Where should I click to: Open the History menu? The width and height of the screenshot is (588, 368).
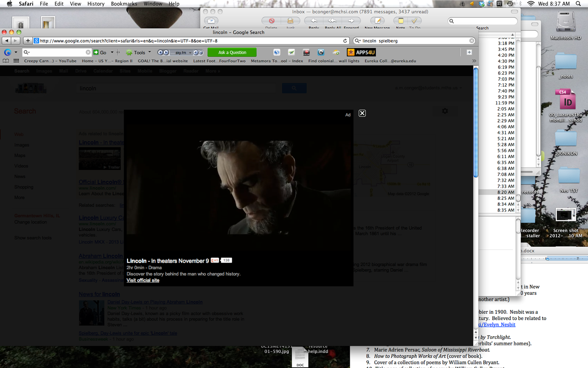pos(96,4)
